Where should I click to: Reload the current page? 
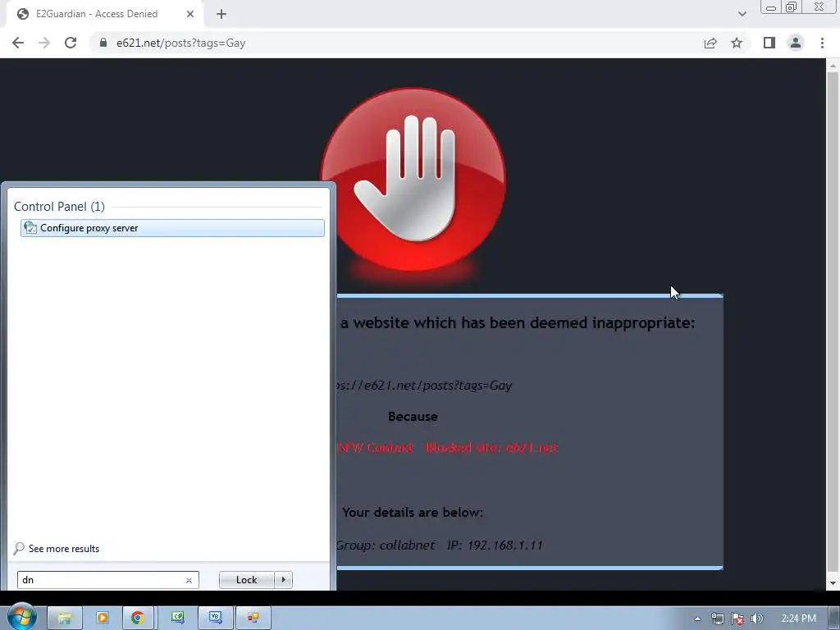(x=71, y=43)
